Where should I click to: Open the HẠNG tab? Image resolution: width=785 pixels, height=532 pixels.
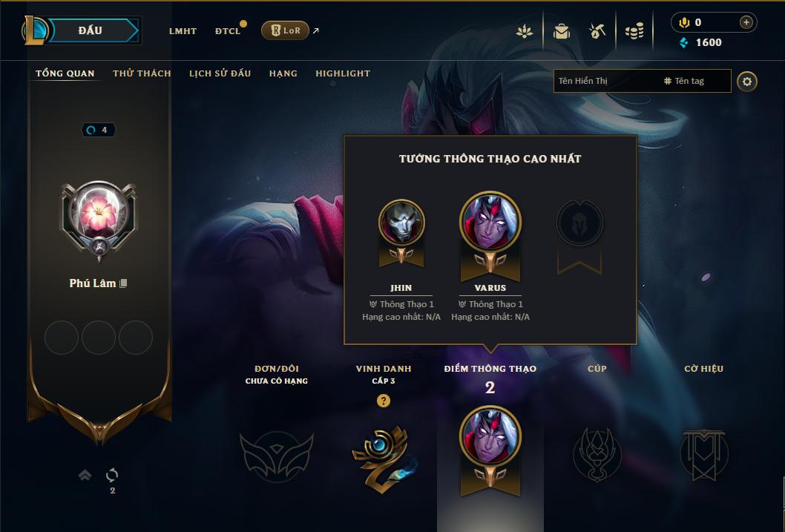tap(283, 73)
